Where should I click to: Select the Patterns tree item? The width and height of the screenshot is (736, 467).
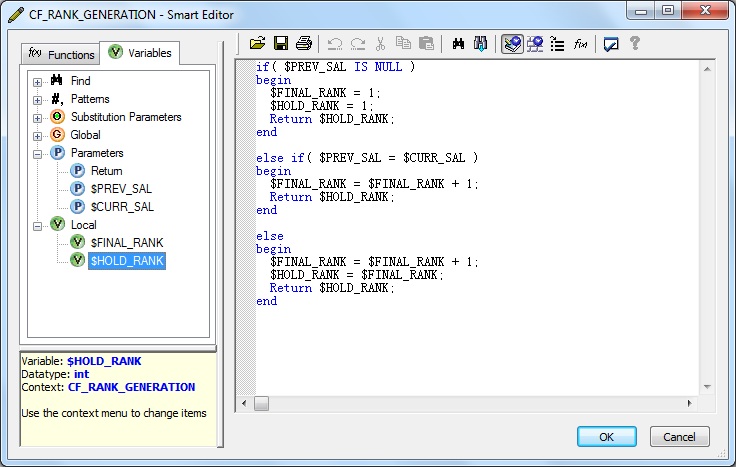(x=90, y=99)
